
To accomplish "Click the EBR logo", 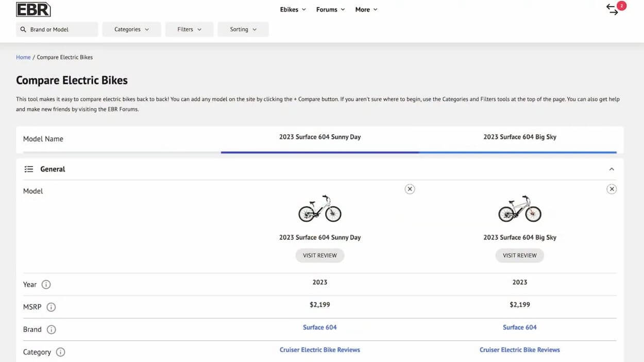I will point(33,9).
